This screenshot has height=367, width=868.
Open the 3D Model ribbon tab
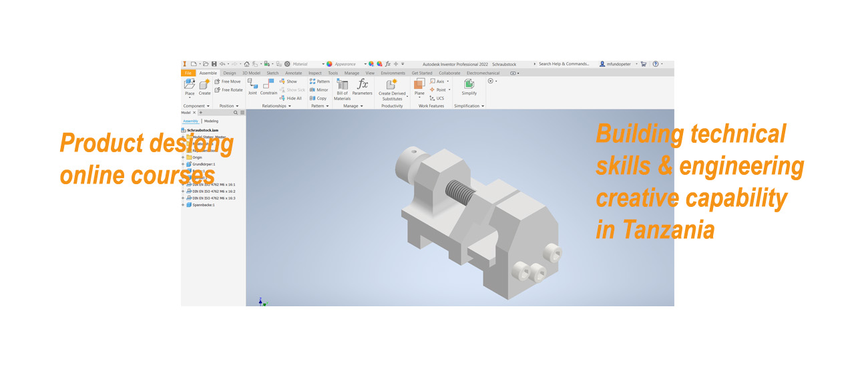[x=251, y=73]
